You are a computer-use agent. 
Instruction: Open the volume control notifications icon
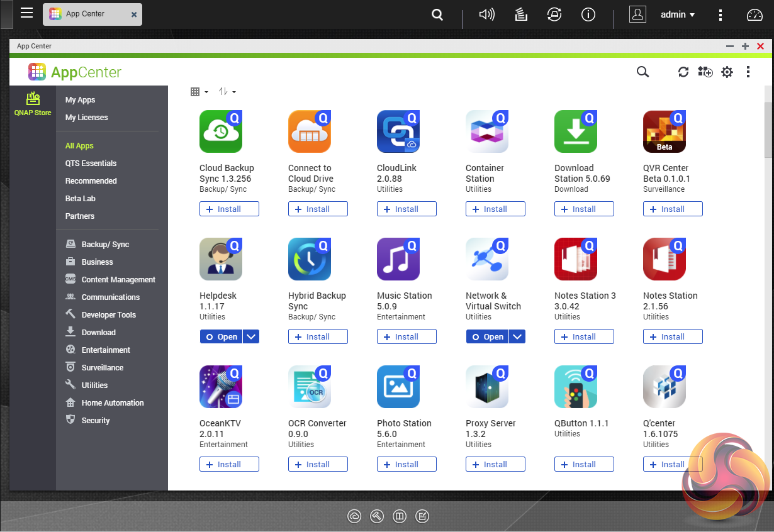pyautogui.click(x=486, y=14)
